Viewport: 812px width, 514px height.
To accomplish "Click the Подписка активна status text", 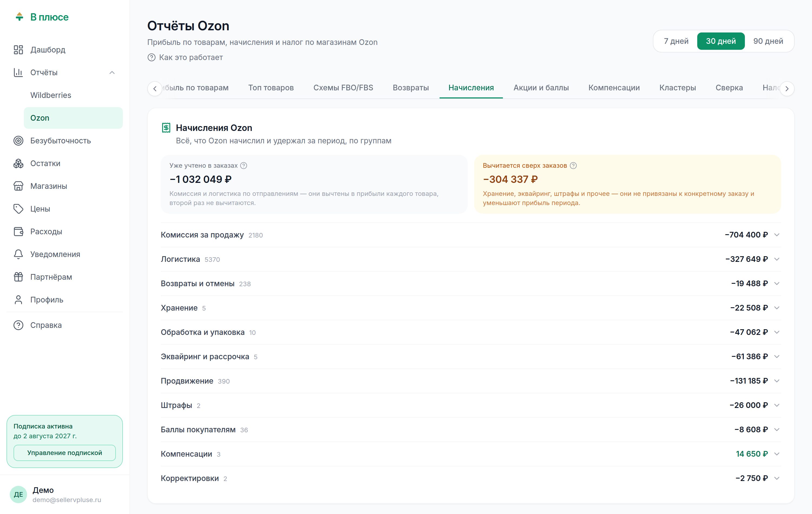I will (43, 426).
